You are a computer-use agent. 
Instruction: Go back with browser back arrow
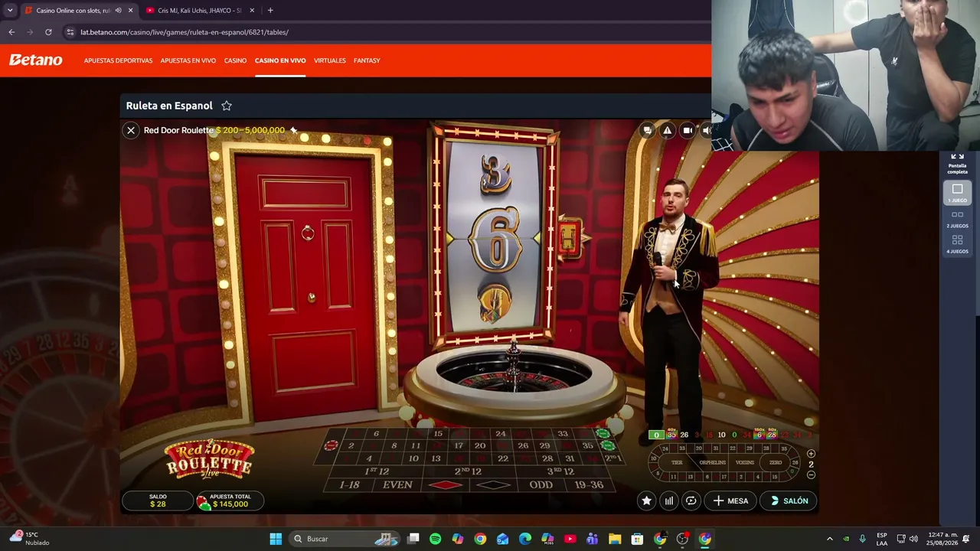coord(11,32)
